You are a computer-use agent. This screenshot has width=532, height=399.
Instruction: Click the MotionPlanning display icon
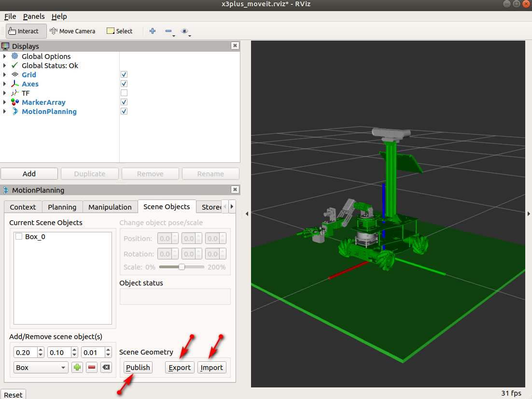click(15, 111)
